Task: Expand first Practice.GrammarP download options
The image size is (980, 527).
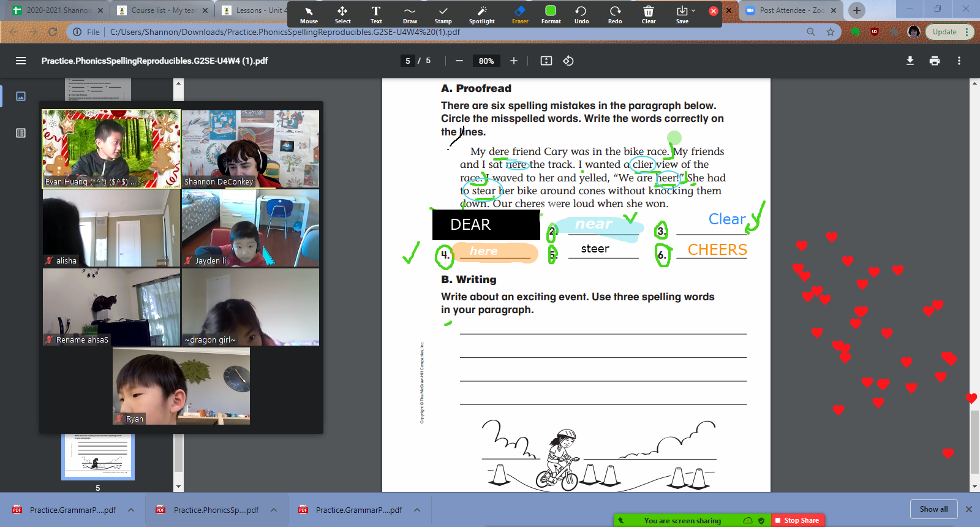Action: coord(131,510)
